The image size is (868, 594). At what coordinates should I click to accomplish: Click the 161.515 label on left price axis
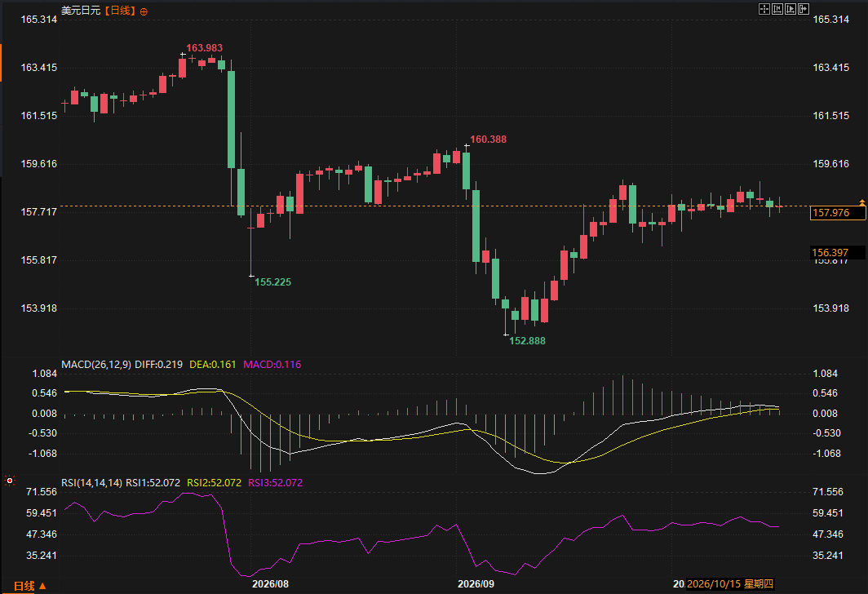tap(39, 116)
